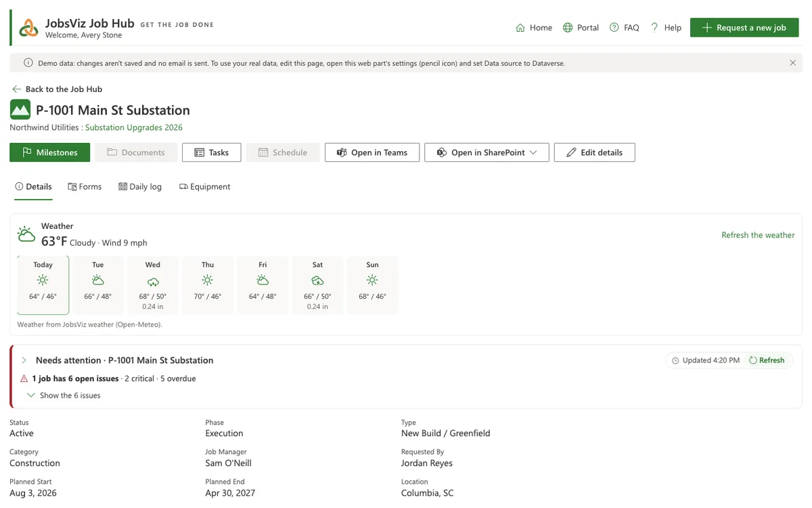The width and height of the screenshot is (812, 508).
Task: Click the Back to Job Hub arrow
Action: [17, 89]
